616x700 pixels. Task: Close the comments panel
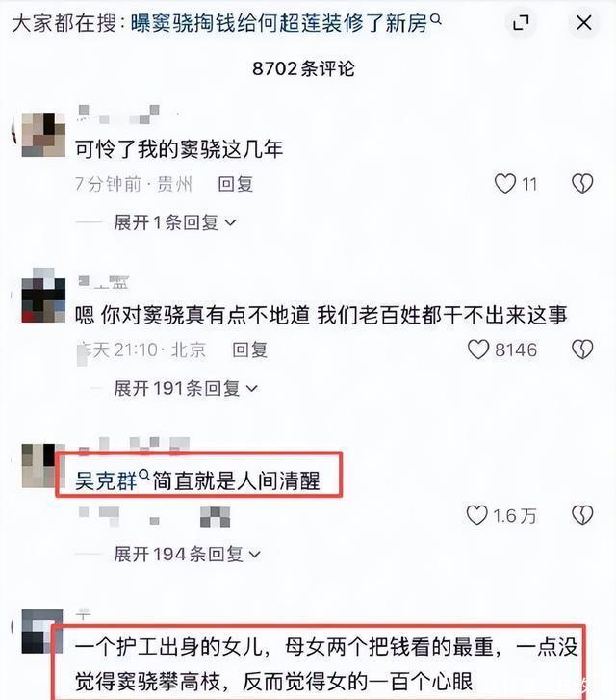pos(583,22)
